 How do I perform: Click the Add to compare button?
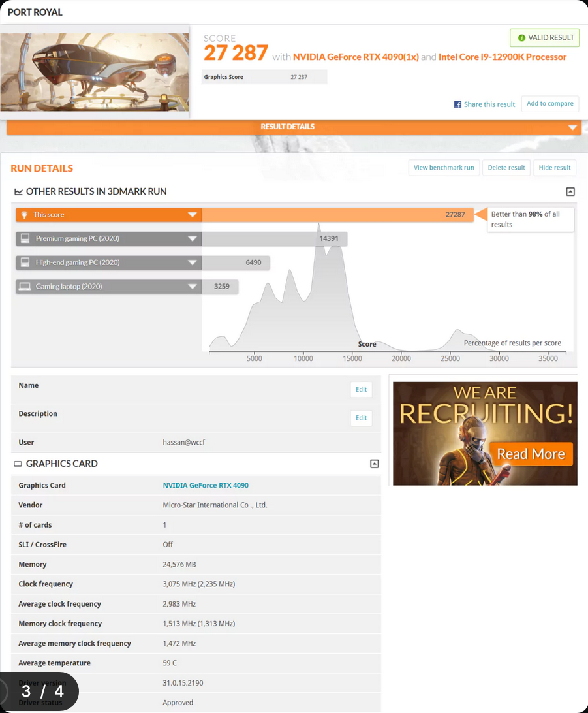(550, 104)
